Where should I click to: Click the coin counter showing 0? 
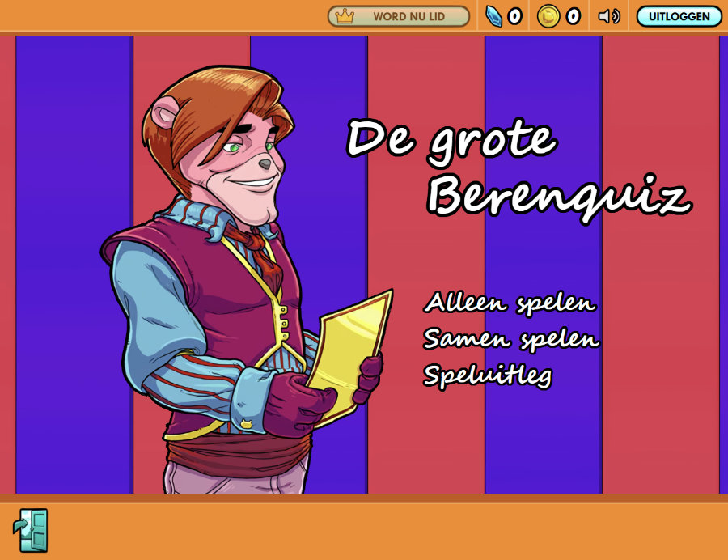click(573, 16)
